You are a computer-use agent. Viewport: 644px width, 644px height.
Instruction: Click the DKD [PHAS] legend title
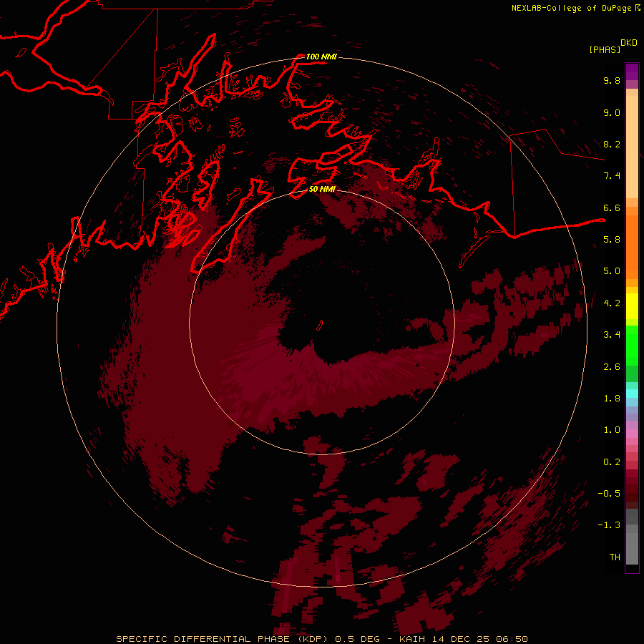click(x=613, y=46)
